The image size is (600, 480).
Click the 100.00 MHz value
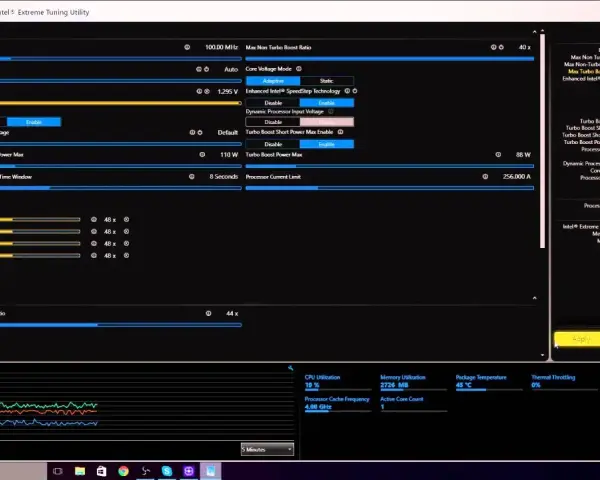tap(221, 47)
